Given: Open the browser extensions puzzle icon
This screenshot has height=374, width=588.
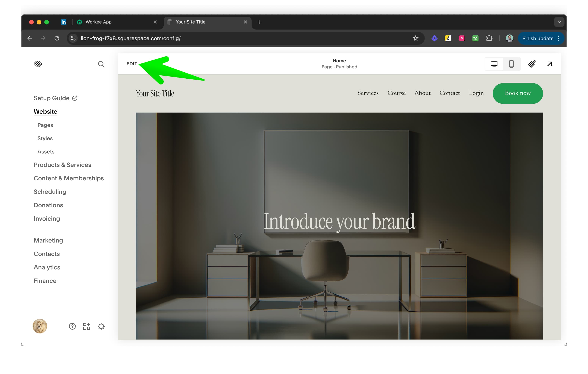Looking at the screenshot, I should (x=489, y=38).
